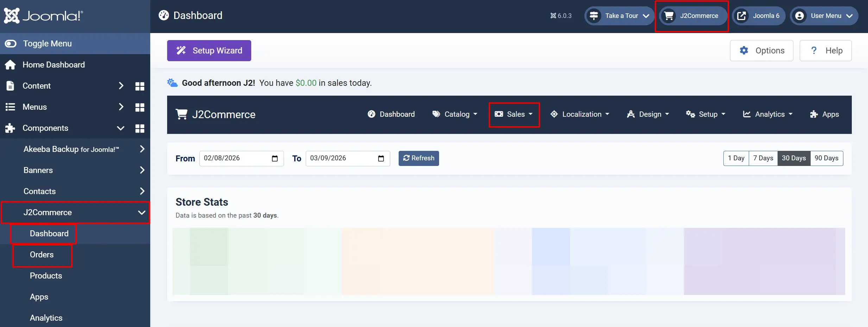Viewport: 868px width, 327px height.
Task: Click the Catalog tags icon
Action: click(436, 114)
